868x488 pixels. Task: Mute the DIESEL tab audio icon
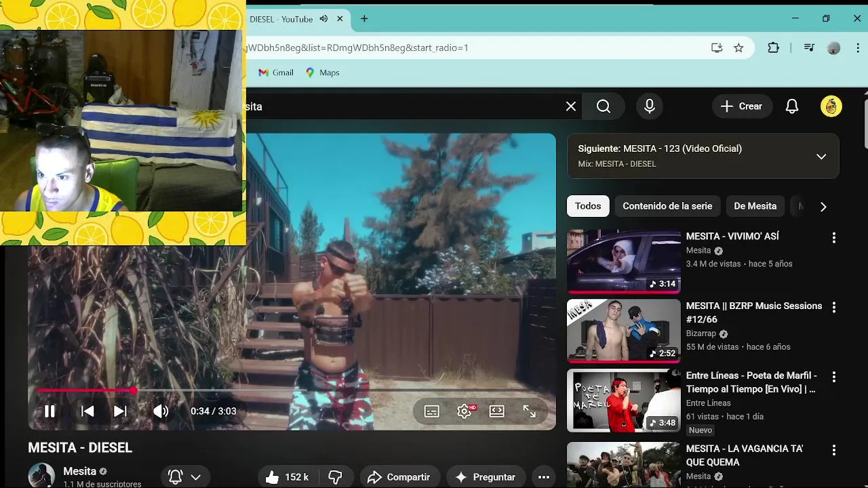click(323, 19)
